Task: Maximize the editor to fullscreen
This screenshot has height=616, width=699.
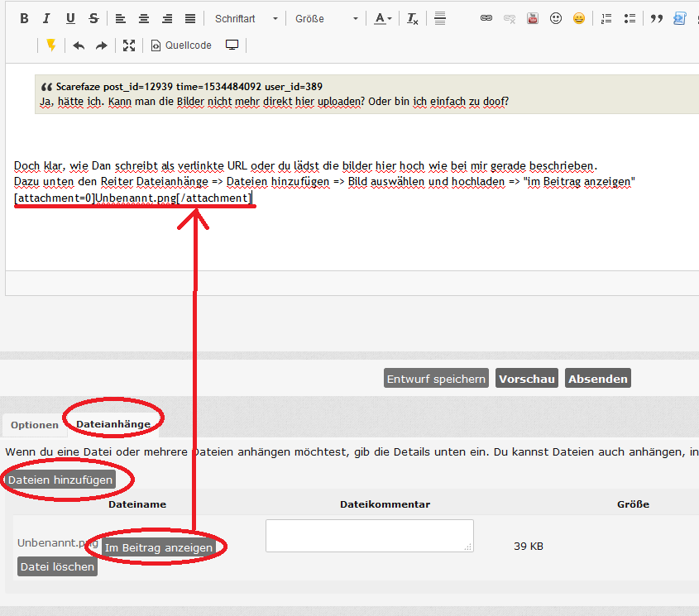Action: click(x=128, y=45)
